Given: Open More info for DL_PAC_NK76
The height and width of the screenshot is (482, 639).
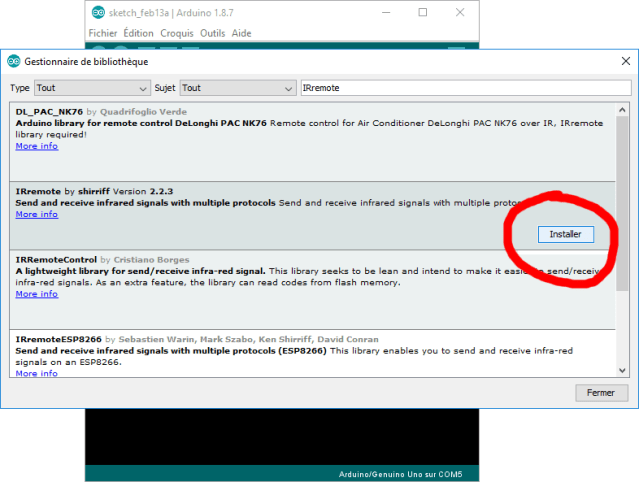Looking at the screenshot, I should [x=36, y=146].
